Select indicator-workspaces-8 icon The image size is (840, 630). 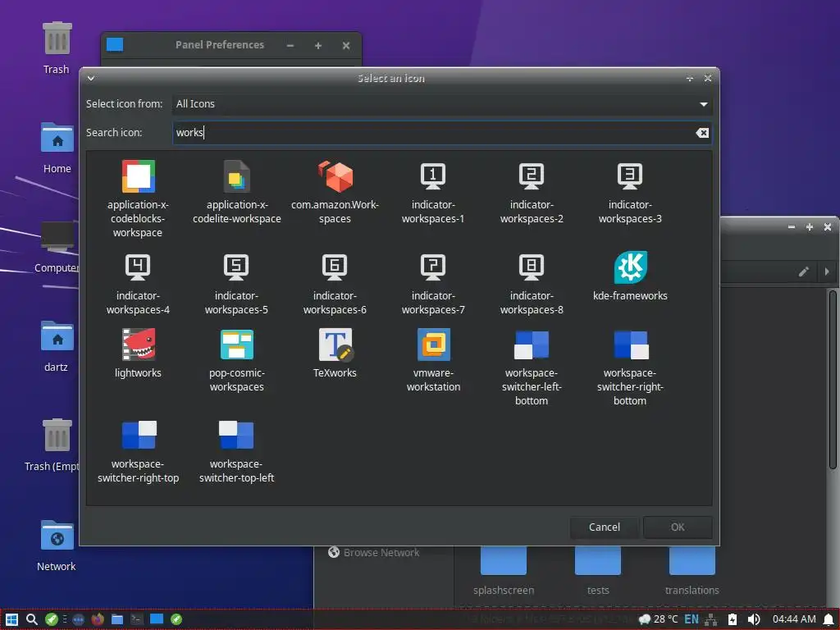pos(532,267)
